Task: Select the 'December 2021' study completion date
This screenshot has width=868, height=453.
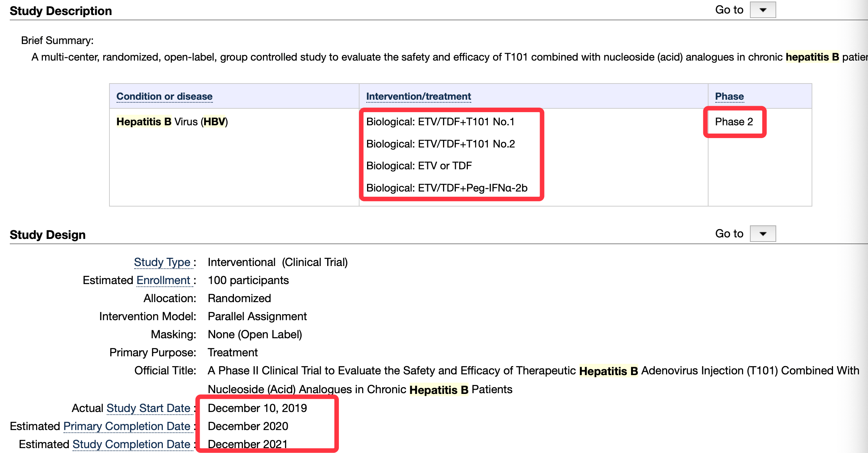Action: pyautogui.click(x=247, y=444)
